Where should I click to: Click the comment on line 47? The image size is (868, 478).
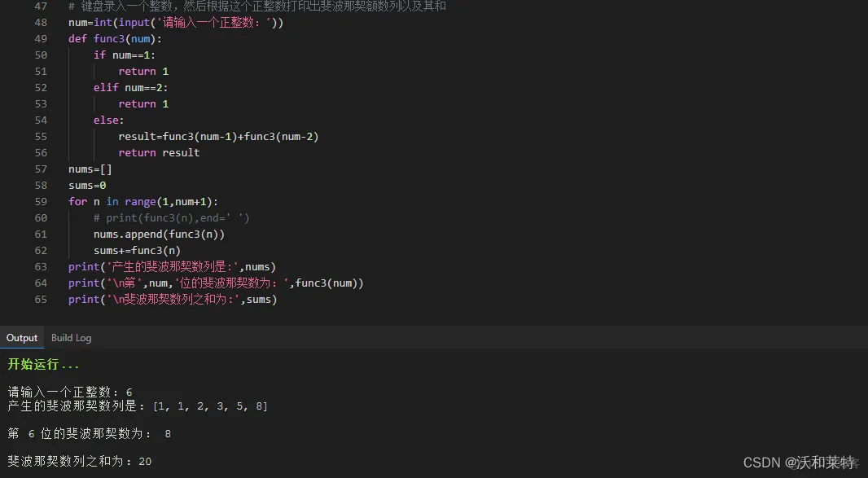pos(256,6)
